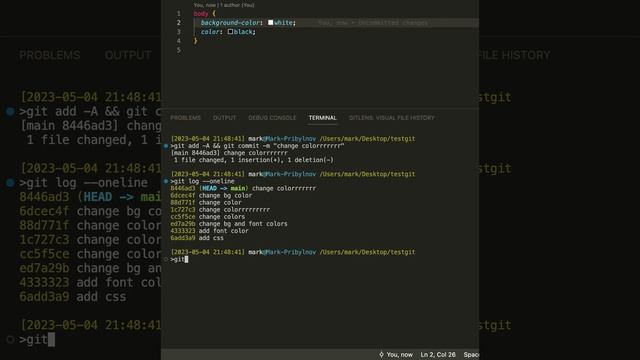
Task: Click commit hash 88d771f 'change color'
Action: pyautogui.click(x=183, y=202)
